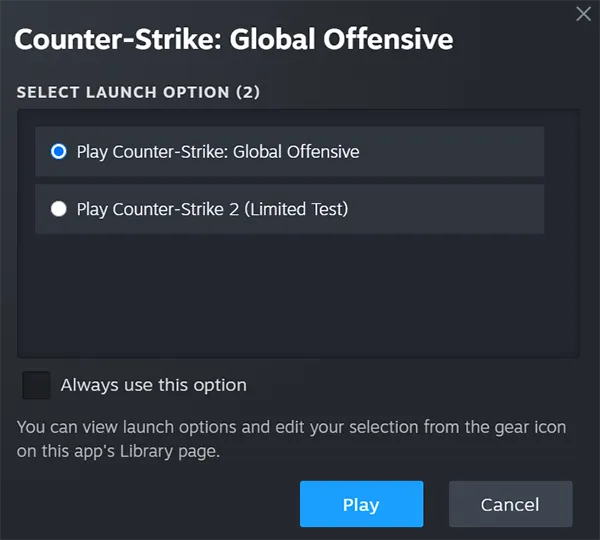Enable the Always use this option checkbox
This screenshot has width=600, height=540.
(36, 385)
